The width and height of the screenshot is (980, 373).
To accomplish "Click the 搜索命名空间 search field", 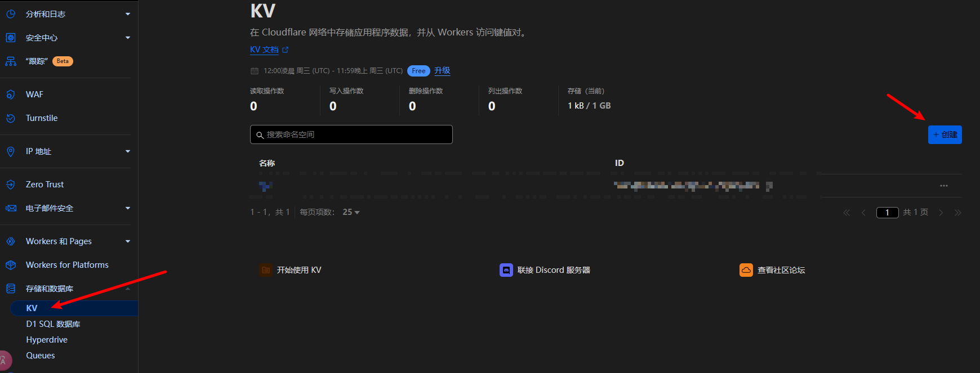I will (x=351, y=134).
